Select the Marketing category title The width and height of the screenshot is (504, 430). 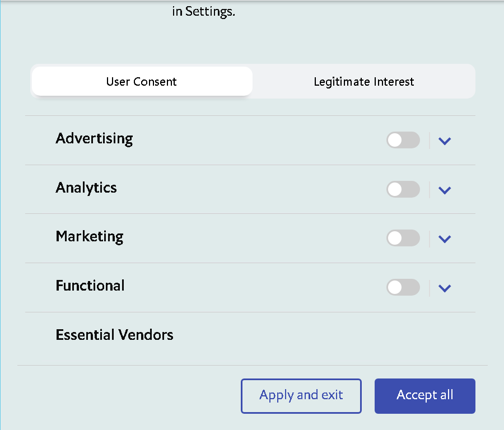click(x=90, y=237)
